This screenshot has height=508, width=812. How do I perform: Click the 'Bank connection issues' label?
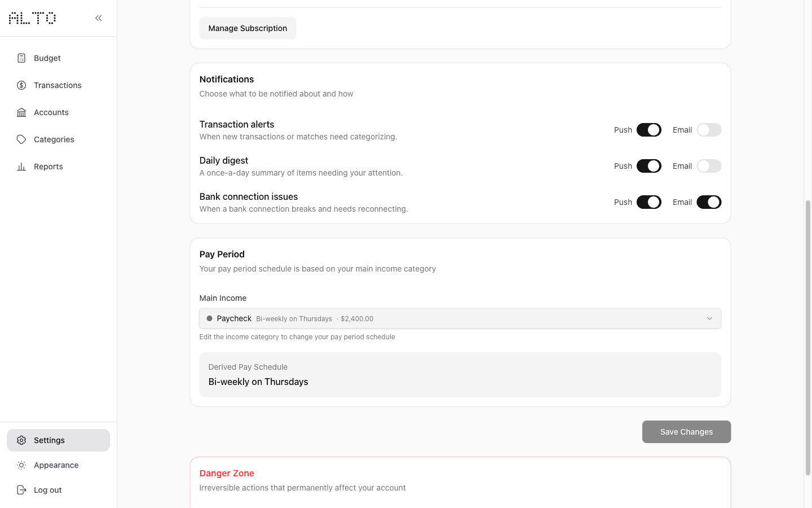pyautogui.click(x=249, y=196)
